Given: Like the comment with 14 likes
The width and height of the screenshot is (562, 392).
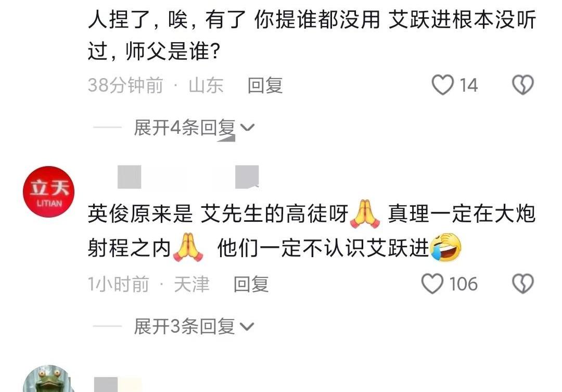Looking at the screenshot, I should pyautogui.click(x=443, y=85).
